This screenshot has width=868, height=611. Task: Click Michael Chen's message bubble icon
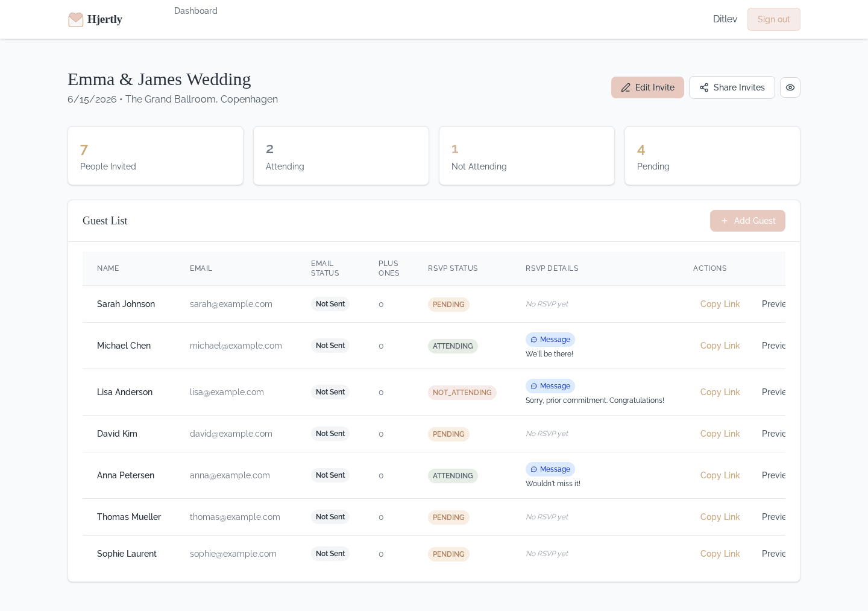tap(534, 340)
